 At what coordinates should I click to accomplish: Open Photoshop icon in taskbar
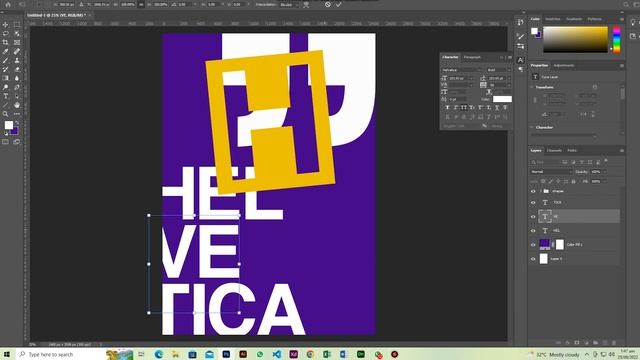point(226,354)
